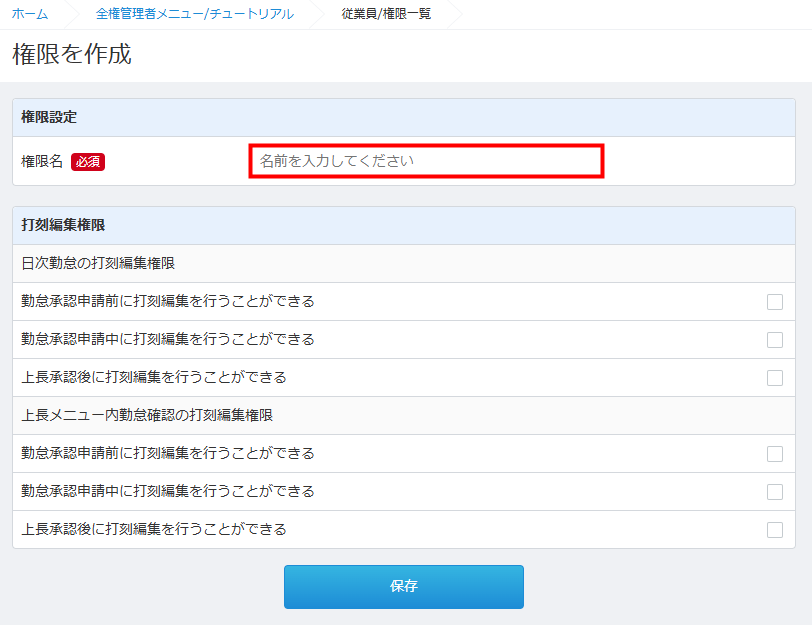Click the 上長メニュー内勤怠確認の打刻編集権限 subheading
The height and width of the screenshot is (625, 812).
147,415
